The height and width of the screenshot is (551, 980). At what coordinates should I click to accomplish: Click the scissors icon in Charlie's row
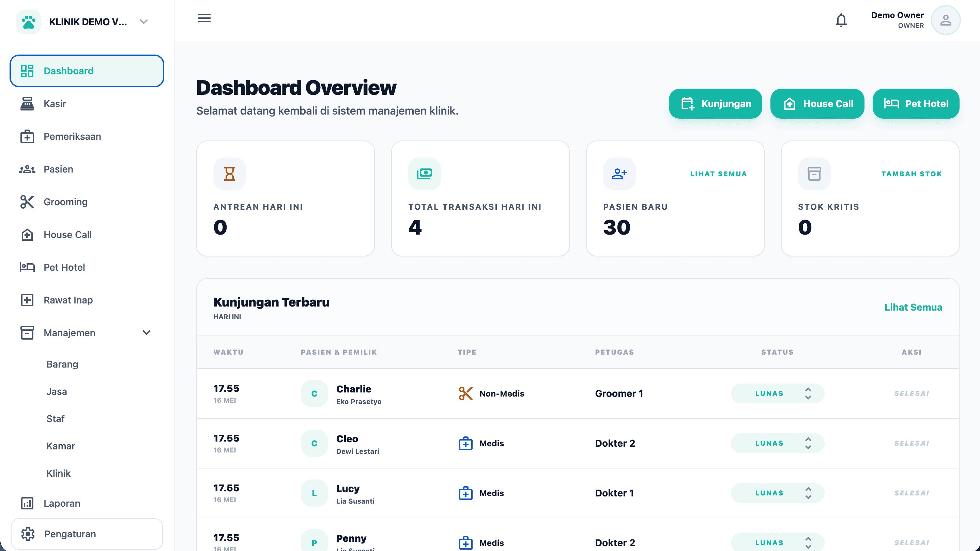466,393
